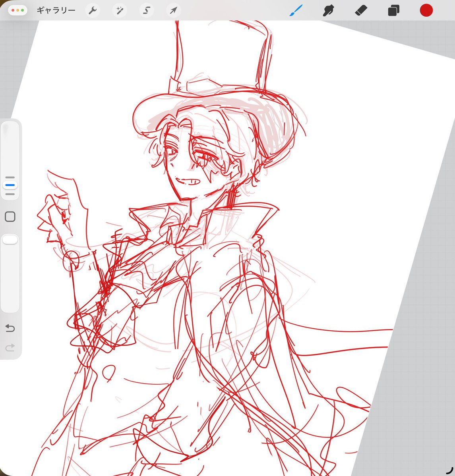Tap the curved handle at the bottom-right window corner
Screen dimensions: 455x476
(449, 470)
